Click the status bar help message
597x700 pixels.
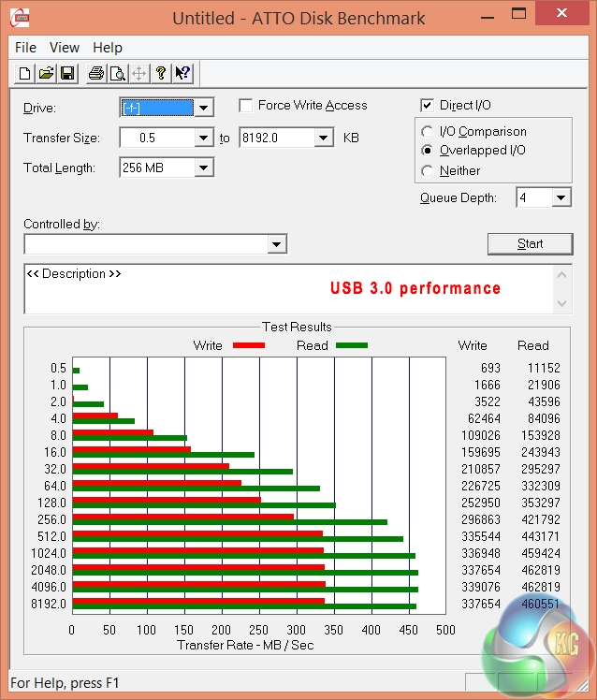[x=65, y=683]
